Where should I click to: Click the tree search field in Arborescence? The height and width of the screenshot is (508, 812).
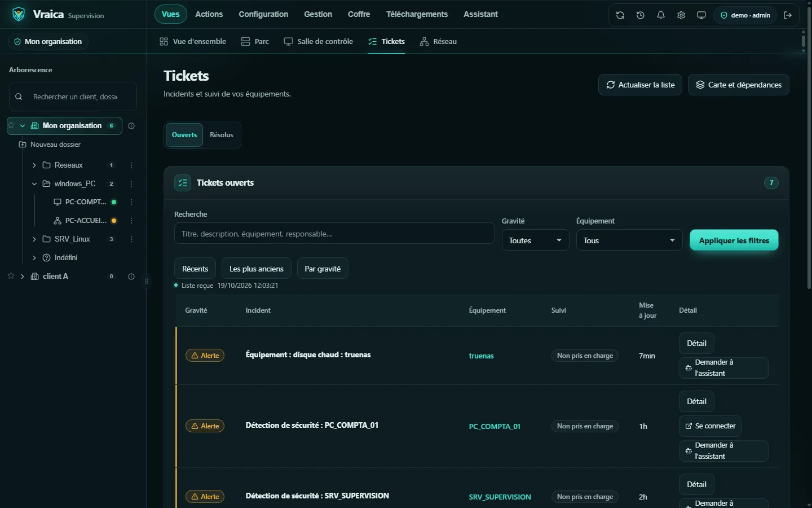click(x=73, y=97)
